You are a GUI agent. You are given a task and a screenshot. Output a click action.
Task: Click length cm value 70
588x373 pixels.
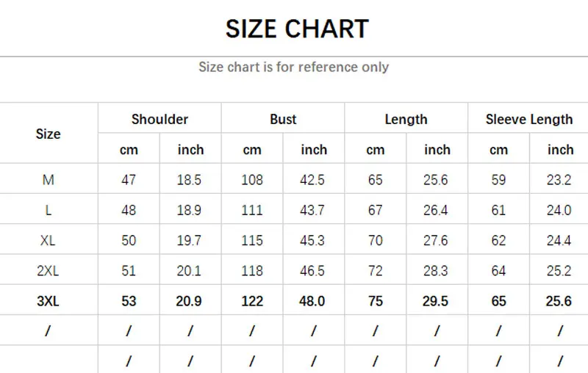(375, 240)
